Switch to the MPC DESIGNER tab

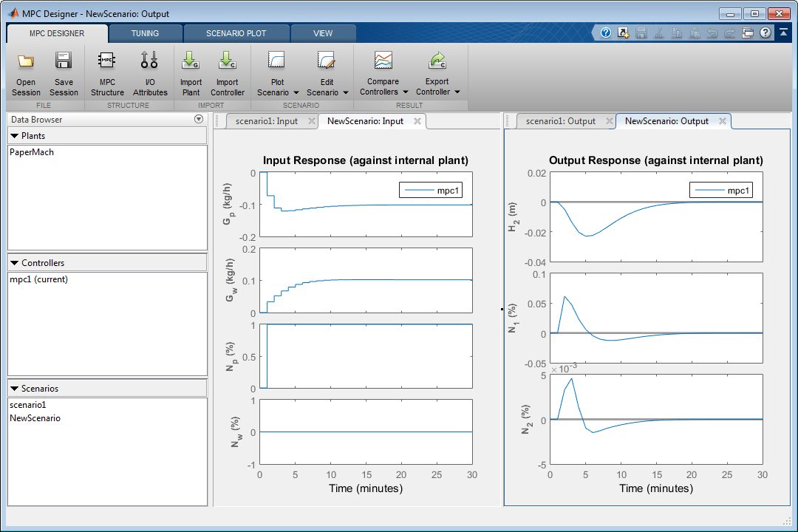pyautogui.click(x=57, y=33)
